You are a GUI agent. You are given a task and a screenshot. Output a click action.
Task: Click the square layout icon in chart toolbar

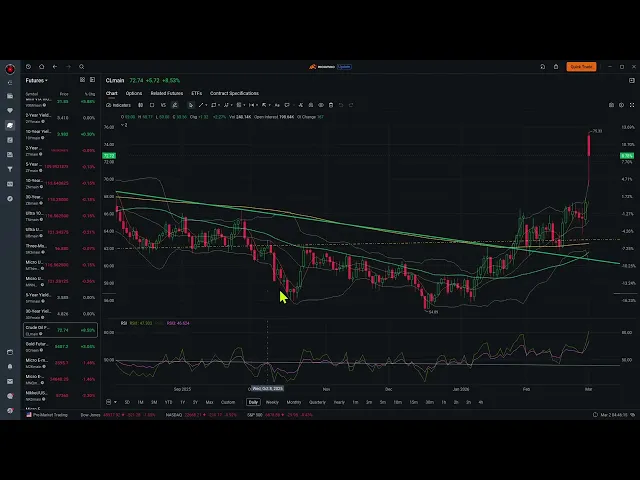(152, 105)
